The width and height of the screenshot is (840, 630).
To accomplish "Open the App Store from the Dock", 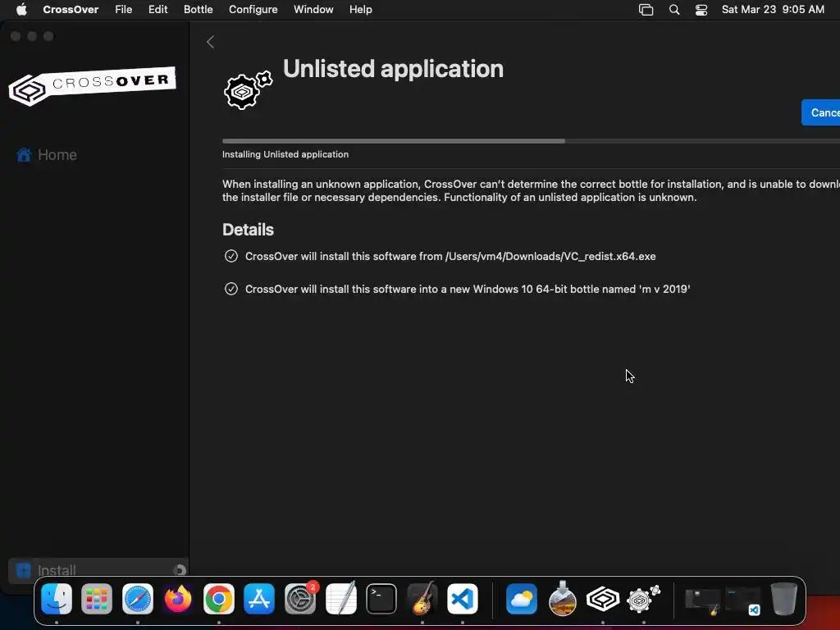I will point(259,599).
